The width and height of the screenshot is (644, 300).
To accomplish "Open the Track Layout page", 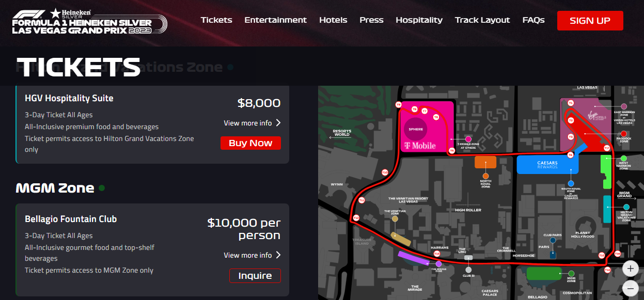I will coord(482,20).
